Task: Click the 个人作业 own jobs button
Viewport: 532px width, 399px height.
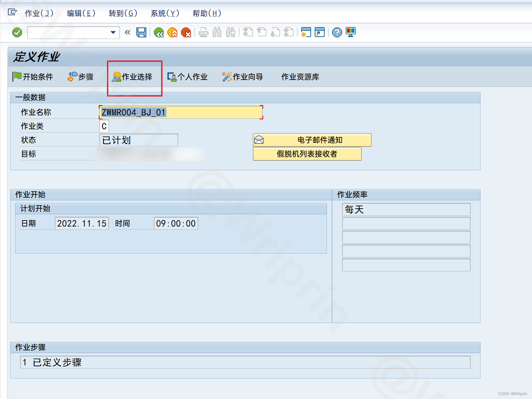Action: pyautogui.click(x=187, y=77)
